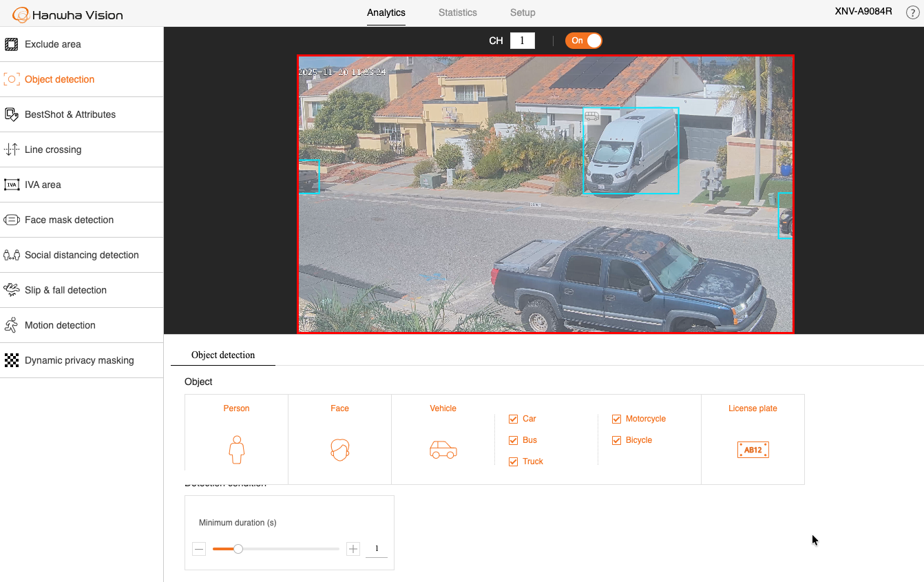Click the white van detection box in video
Screen dimensions: 924x582
(631, 151)
